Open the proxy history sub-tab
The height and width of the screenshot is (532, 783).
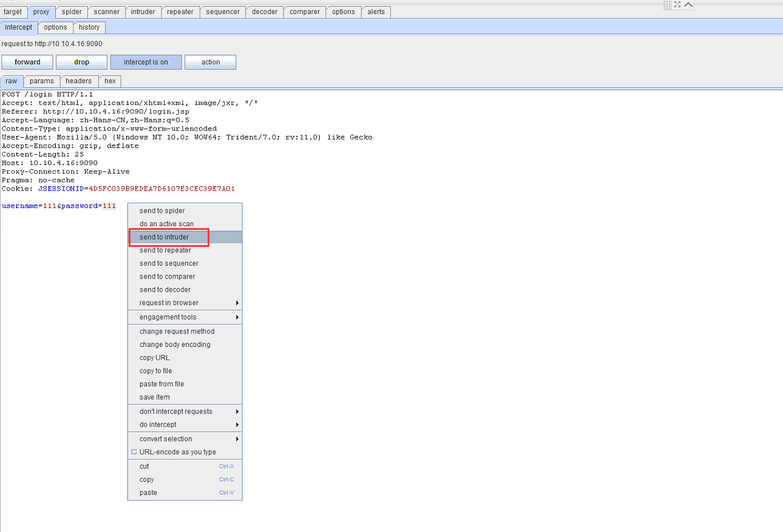pos(89,27)
